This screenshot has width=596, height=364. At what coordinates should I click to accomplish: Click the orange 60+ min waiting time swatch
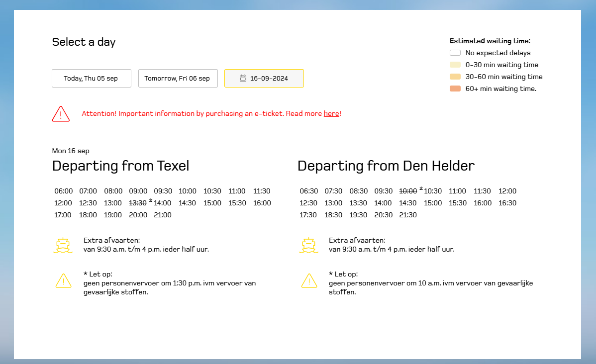coord(455,89)
